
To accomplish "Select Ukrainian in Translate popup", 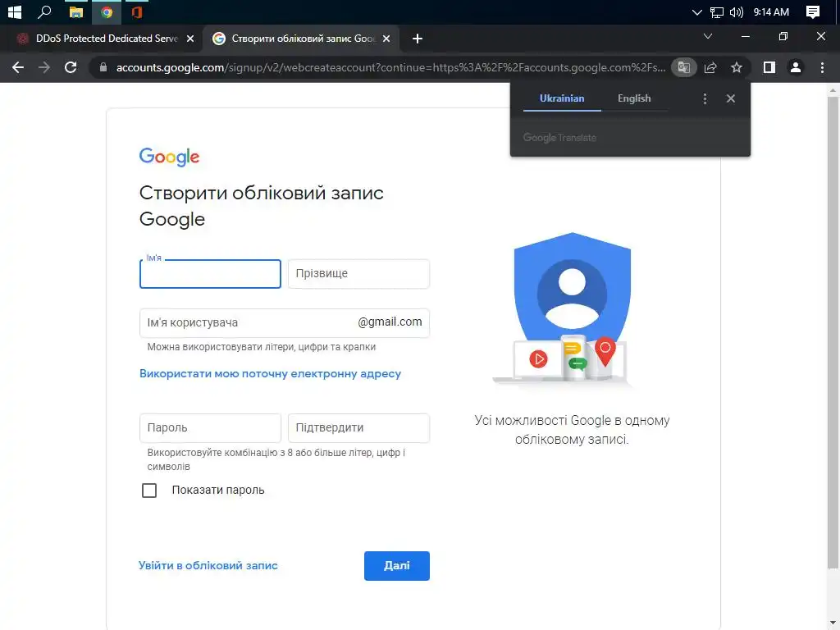I will pos(562,98).
